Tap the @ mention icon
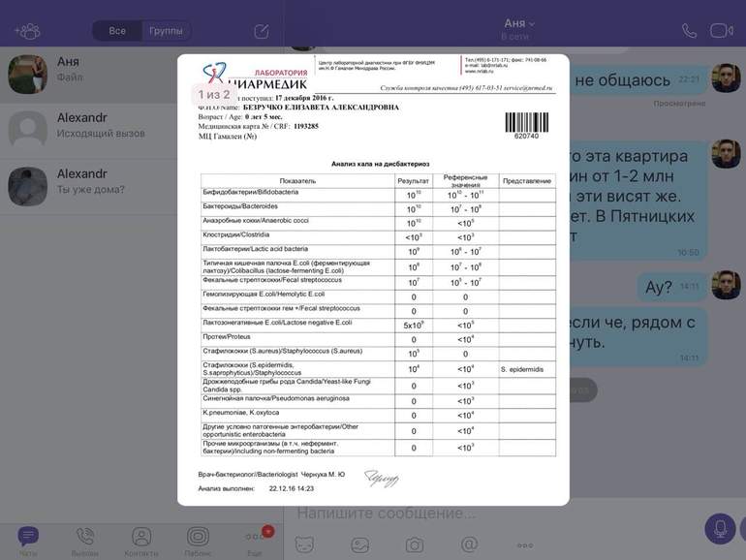Image resolution: width=746 pixels, height=560 pixels. (x=470, y=544)
